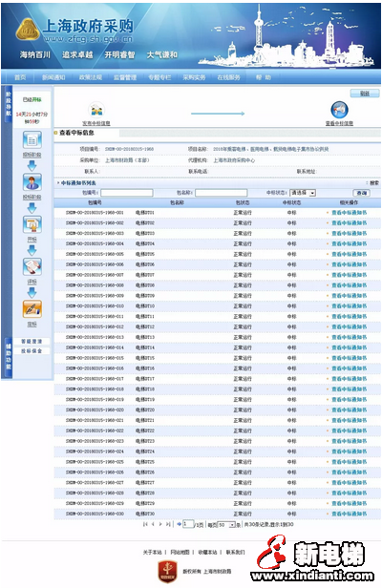Open the 新闻通知 menu item
Screen dimensions: 382x588
[53, 77]
